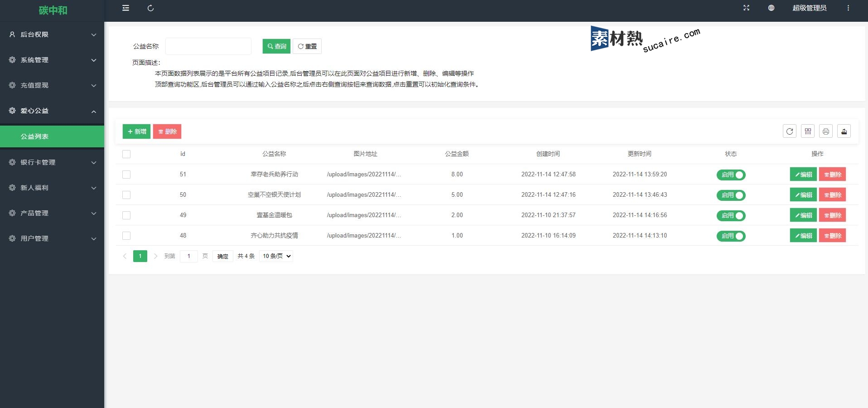Click the red 删除 batch delete button
Screen dimensions: 868x408
coord(167,131)
